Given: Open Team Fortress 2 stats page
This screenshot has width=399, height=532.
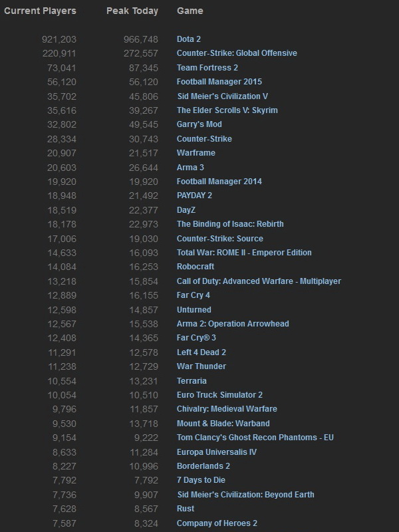Looking at the screenshot, I should coord(207,68).
